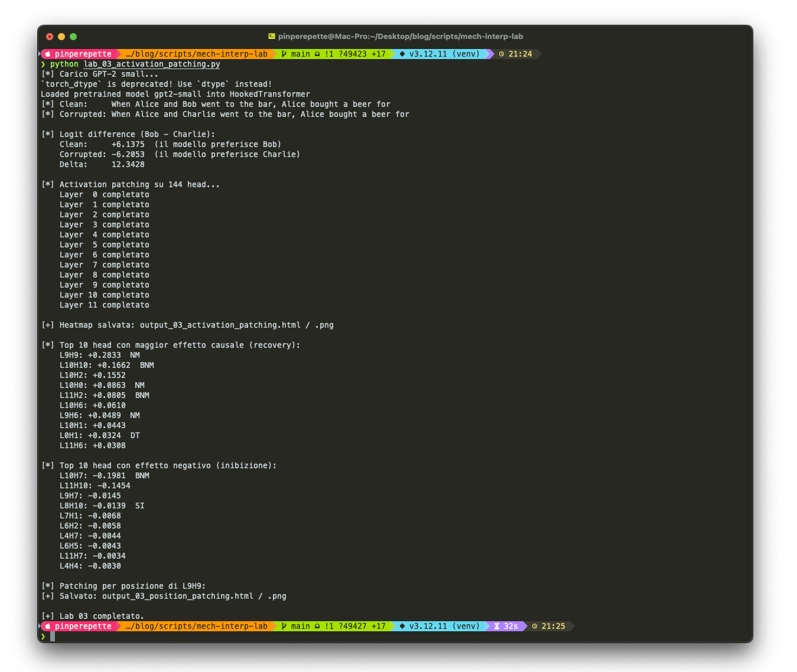
Task: Click the +17 count in the git status segment
Action: 379,54
